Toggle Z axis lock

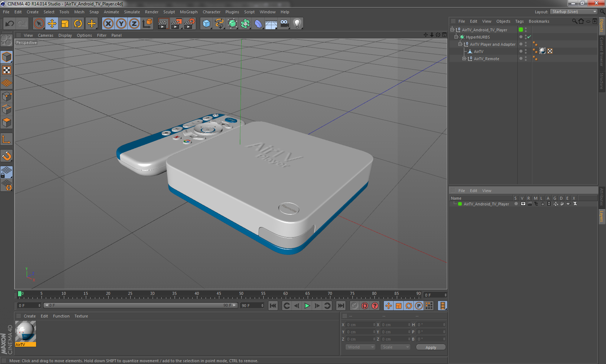pyautogui.click(x=134, y=24)
